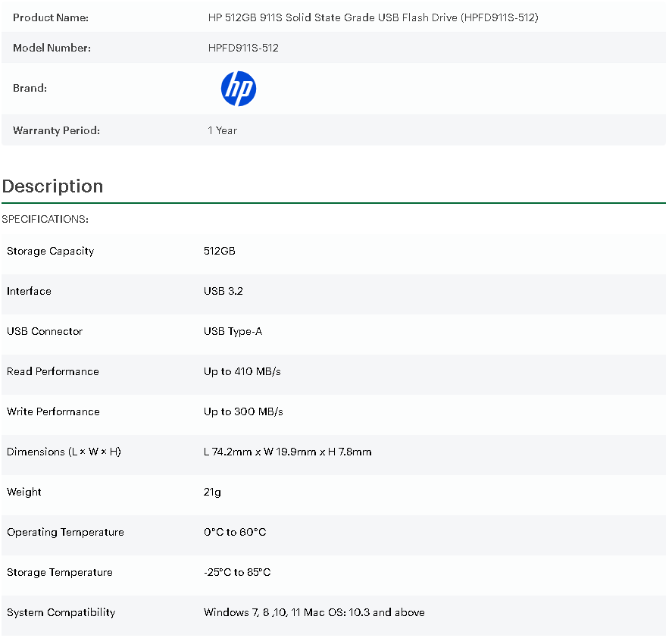Screen dimensions: 672x638
Task: Select the HPFD911S-512 model number value
Action: pyautogui.click(x=243, y=48)
